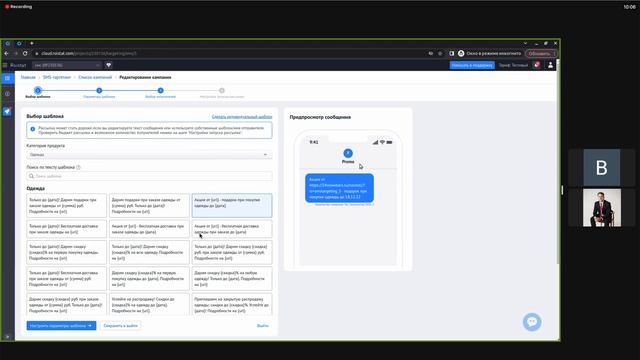This screenshot has width=640, height=360.
Task: Click the red Recording indicator at the top left
Action: (x=18, y=7)
